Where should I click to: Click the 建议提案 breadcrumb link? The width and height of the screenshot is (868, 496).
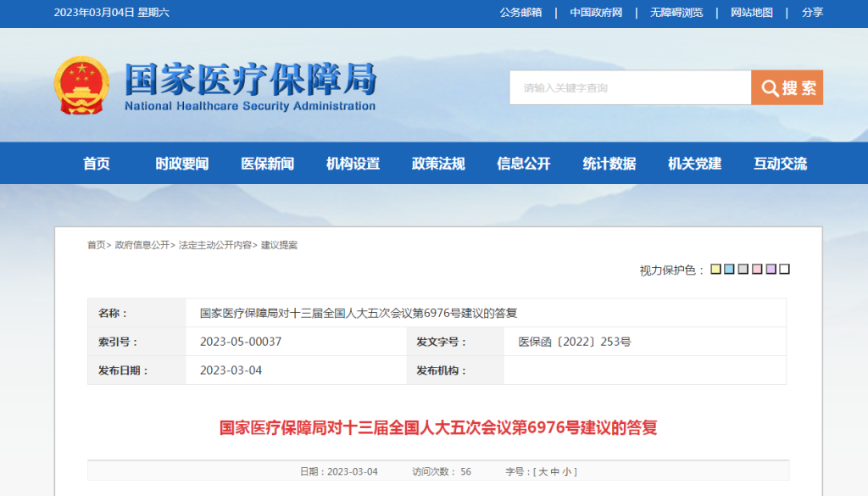tap(279, 245)
